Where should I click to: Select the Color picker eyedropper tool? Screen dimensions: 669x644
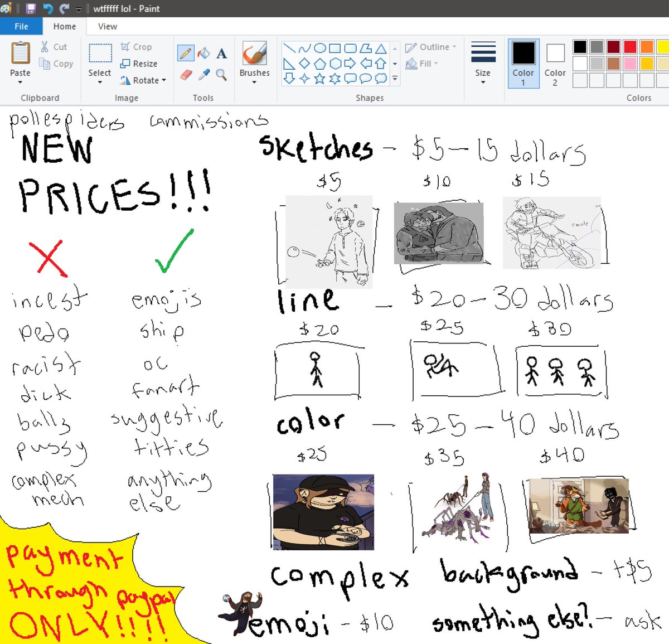204,74
